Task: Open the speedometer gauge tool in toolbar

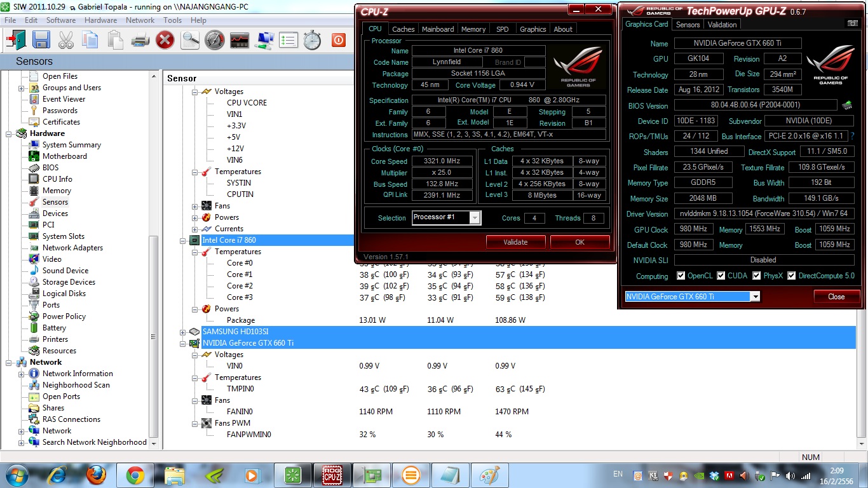Action: [215, 40]
